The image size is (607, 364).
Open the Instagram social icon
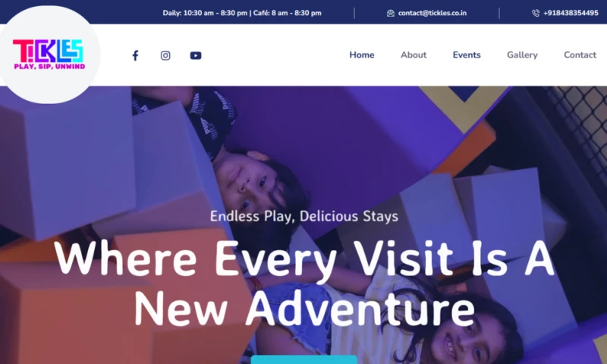coord(165,55)
